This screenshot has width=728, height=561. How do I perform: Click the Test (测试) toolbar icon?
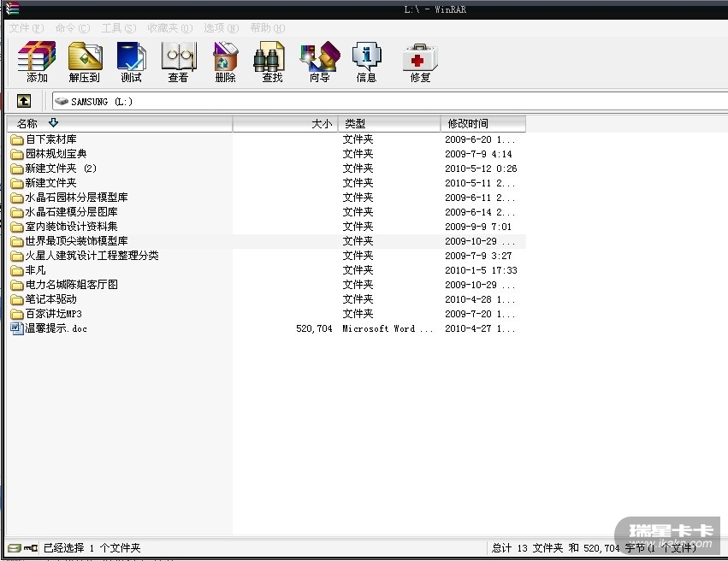132,62
